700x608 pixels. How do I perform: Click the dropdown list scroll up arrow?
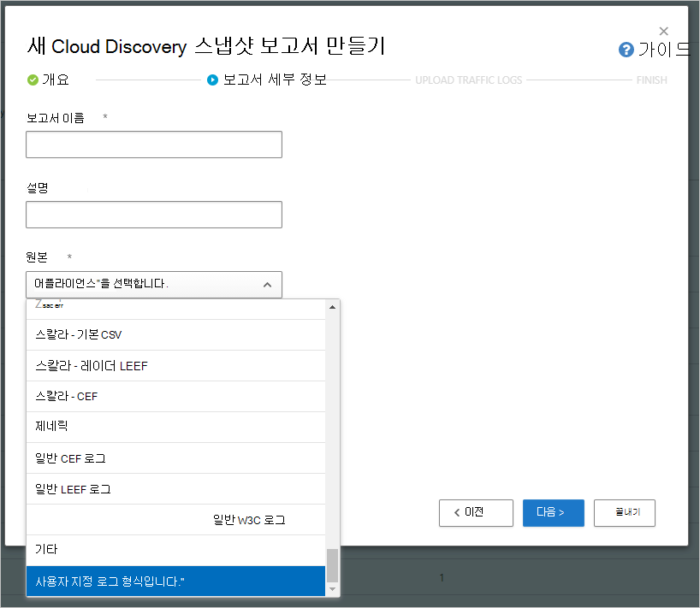pos(333,307)
